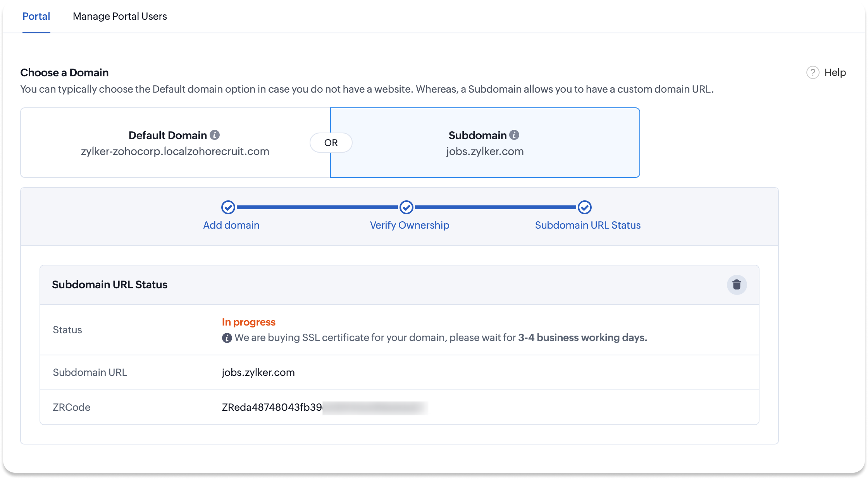Click the Subdomain info icon
The height and width of the screenshot is (479, 868).
click(514, 135)
